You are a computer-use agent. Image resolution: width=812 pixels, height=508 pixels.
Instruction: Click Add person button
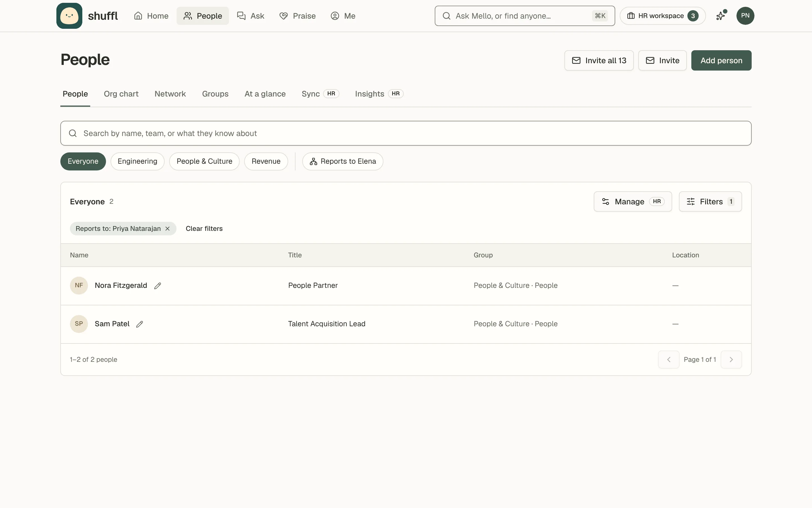(x=721, y=60)
